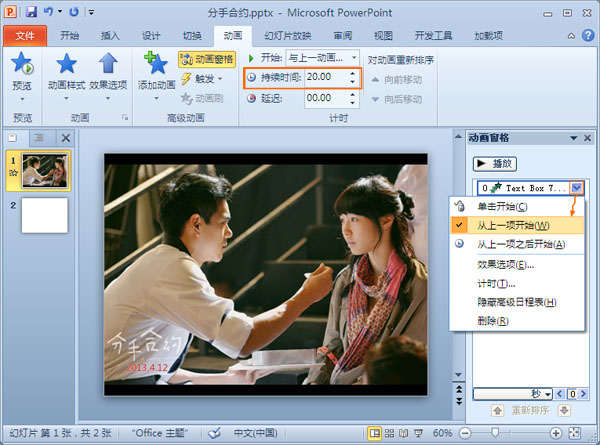Decrease delay with the down spinner
The height and width of the screenshot is (445, 600).
coord(352,103)
